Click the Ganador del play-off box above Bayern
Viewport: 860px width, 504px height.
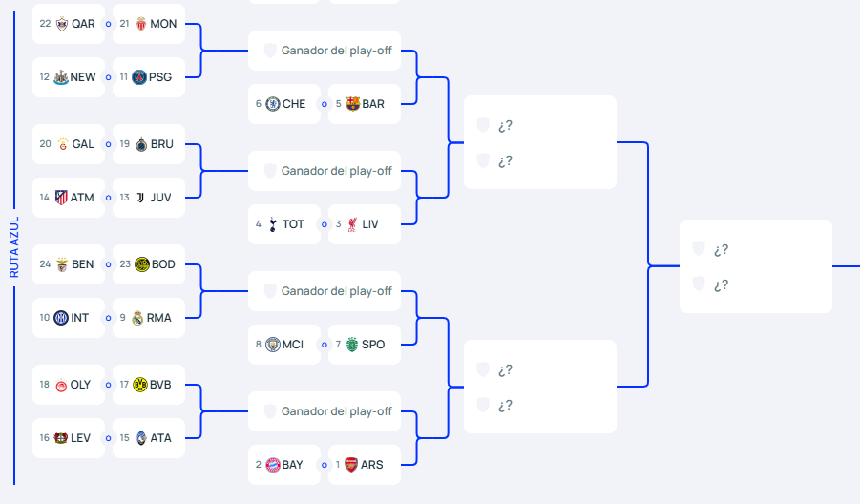[x=325, y=411]
